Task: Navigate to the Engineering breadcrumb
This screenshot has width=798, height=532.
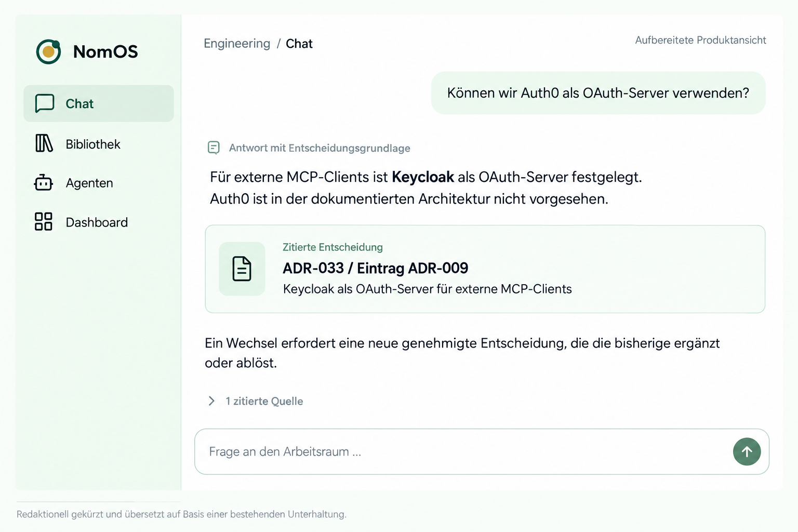Action: 237,44
